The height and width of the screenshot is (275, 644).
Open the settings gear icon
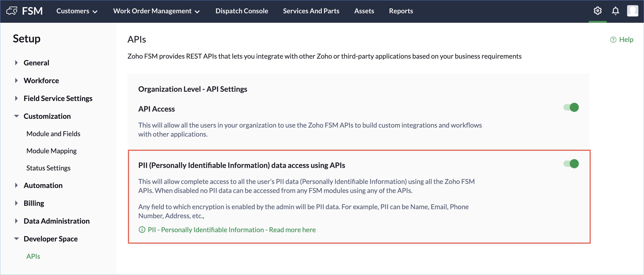[598, 11]
